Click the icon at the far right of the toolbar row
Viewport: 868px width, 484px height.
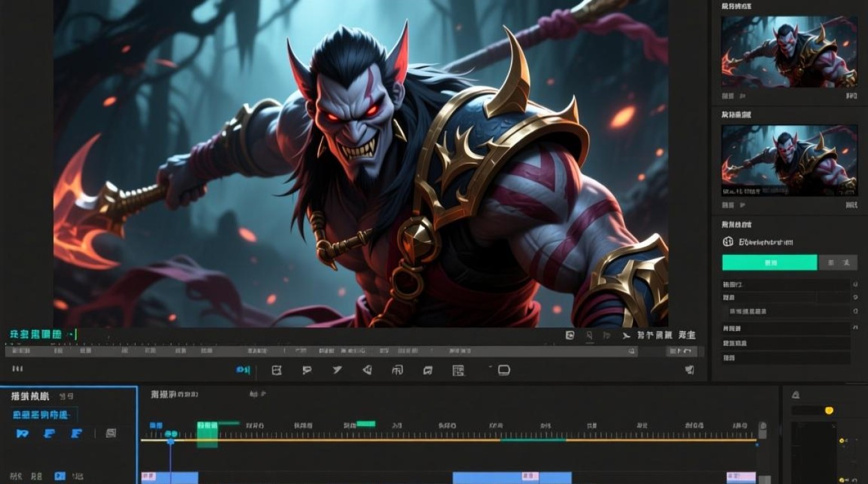(689, 370)
